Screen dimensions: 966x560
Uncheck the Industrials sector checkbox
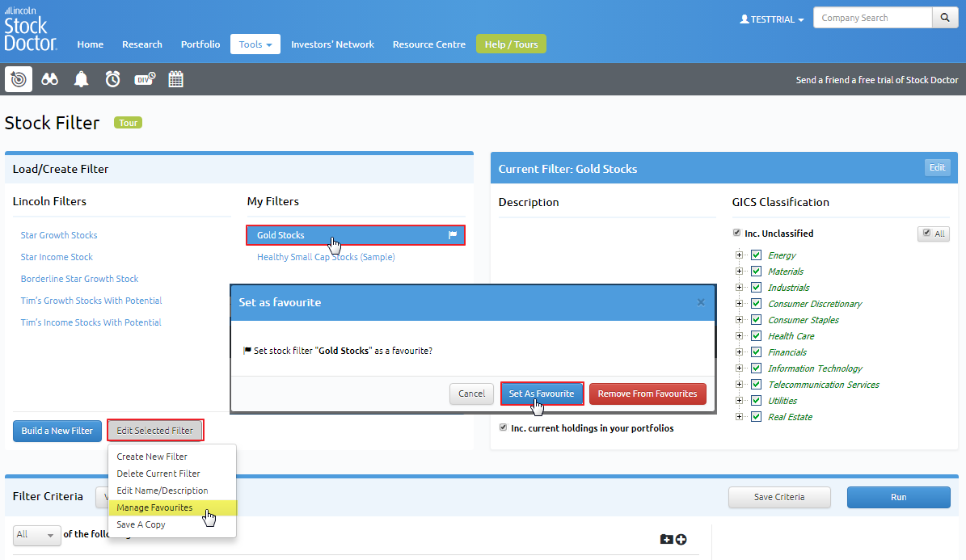coord(757,288)
